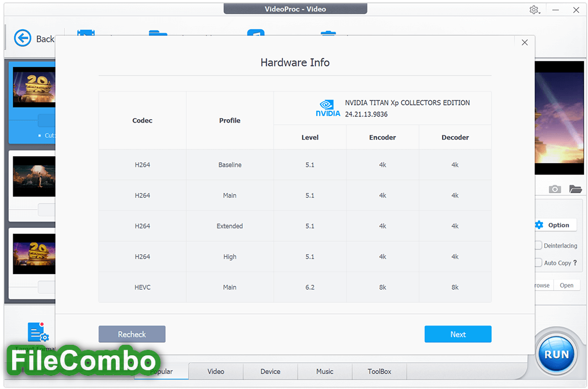Click the Hardware Info title
The width and height of the screenshot is (588, 389).
[295, 62]
